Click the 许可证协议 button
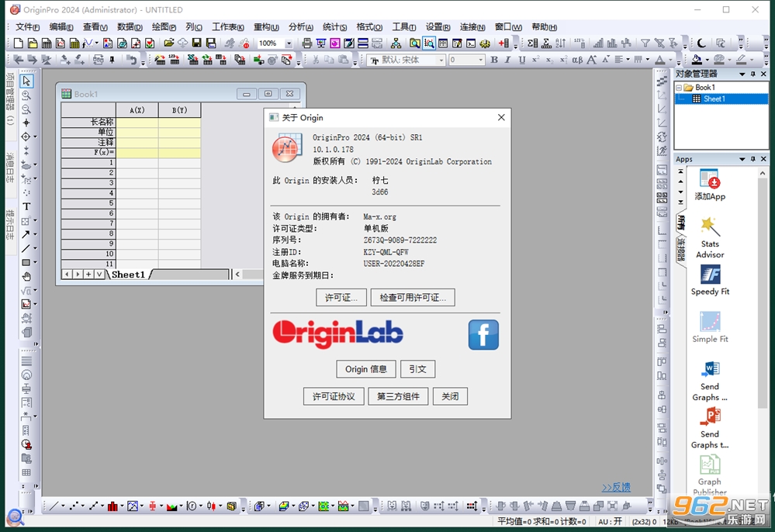 (334, 396)
